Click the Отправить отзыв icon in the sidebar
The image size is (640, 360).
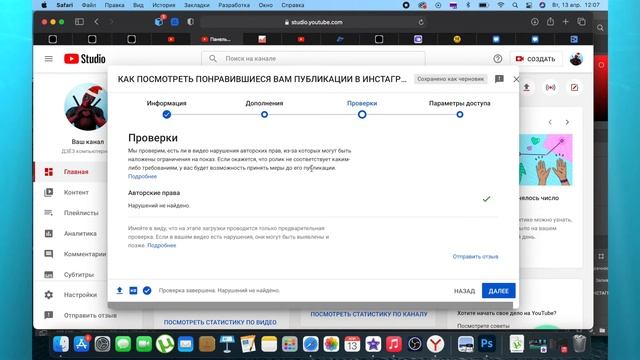pos(49,315)
